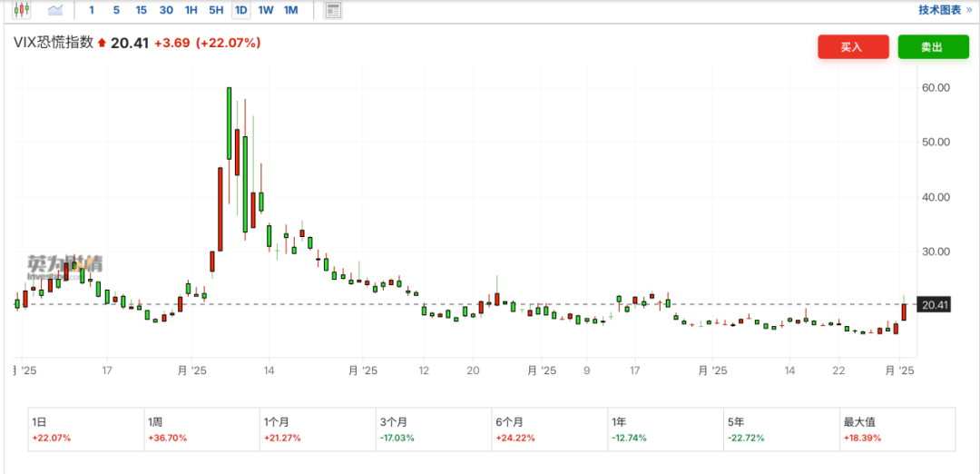
Task: Change interval to 1W weekly
Action: click(x=265, y=10)
